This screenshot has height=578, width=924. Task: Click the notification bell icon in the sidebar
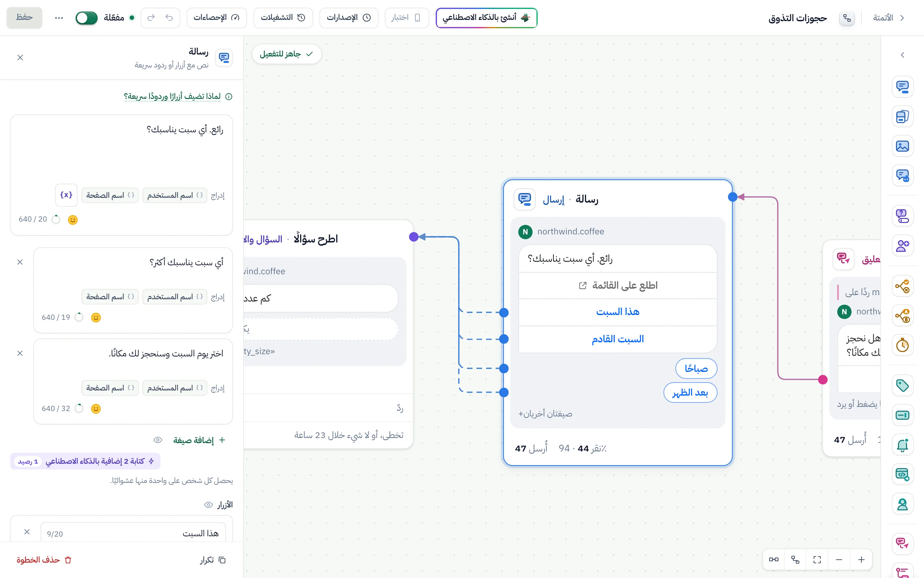point(902,445)
